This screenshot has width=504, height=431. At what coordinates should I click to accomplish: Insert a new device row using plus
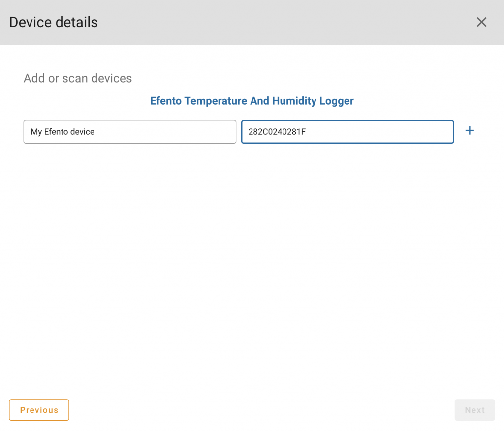click(x=470, y=131)
